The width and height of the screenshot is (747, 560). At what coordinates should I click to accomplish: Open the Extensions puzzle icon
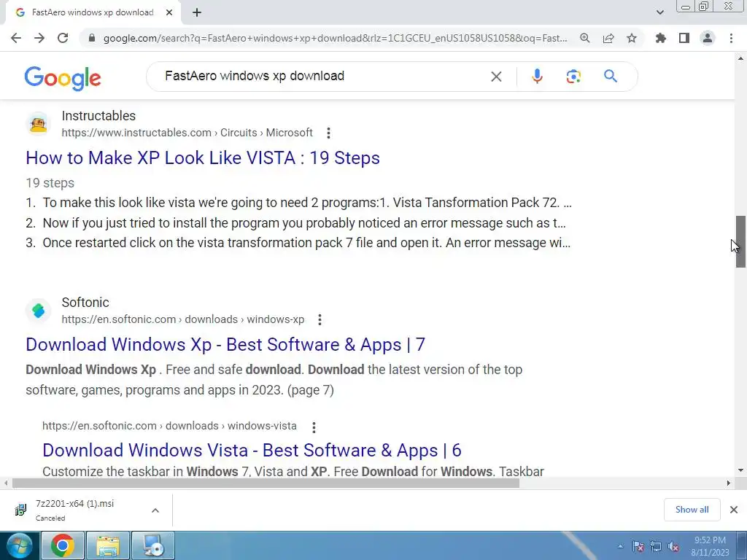[x=661, y=38]
